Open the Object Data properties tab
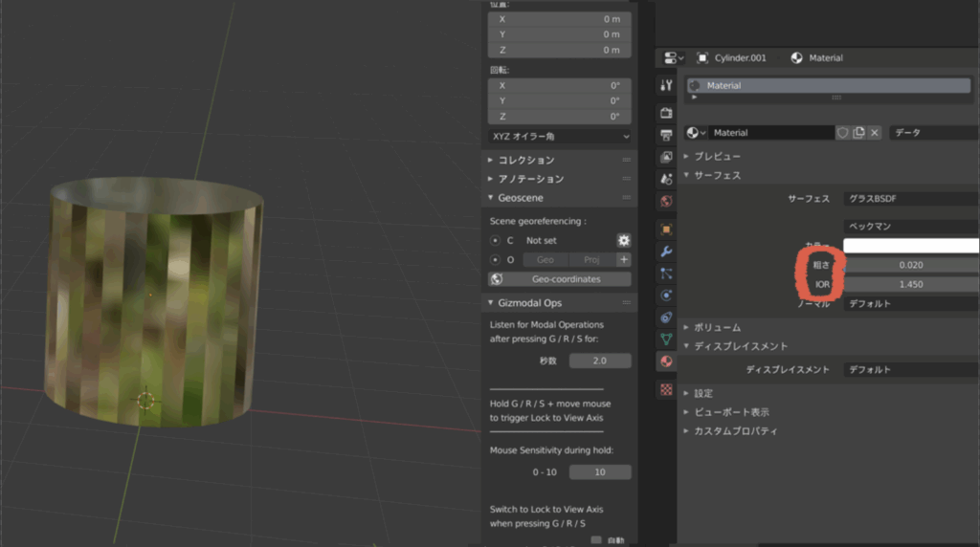 [667, 339]
